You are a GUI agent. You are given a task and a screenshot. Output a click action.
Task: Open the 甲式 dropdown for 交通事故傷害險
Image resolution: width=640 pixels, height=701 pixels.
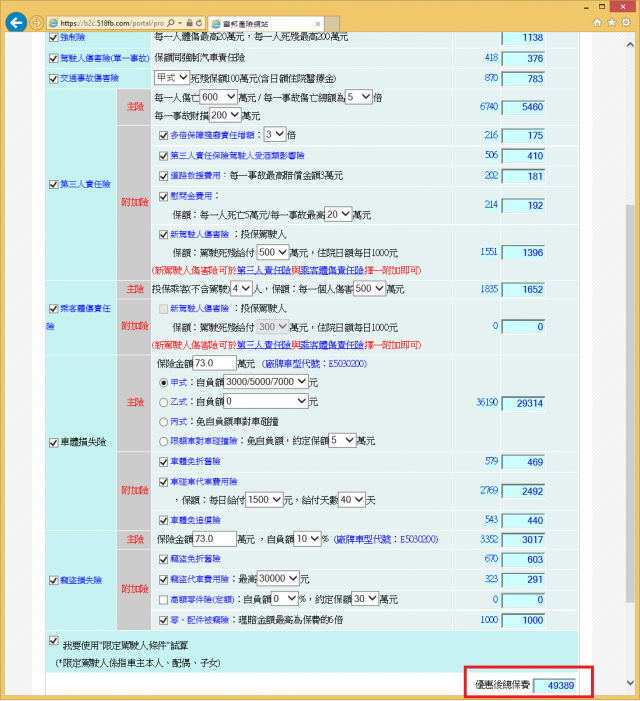point(172,78)
